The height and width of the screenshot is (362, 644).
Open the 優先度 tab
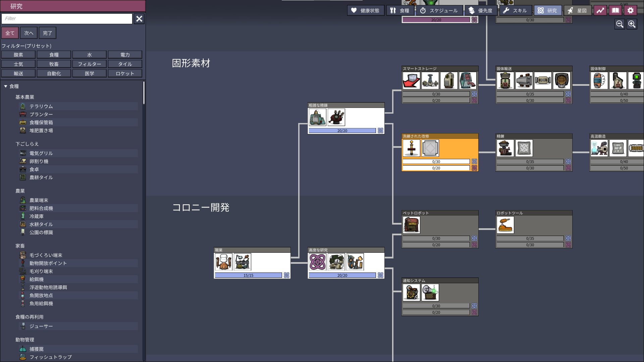[x=481, y=10]
